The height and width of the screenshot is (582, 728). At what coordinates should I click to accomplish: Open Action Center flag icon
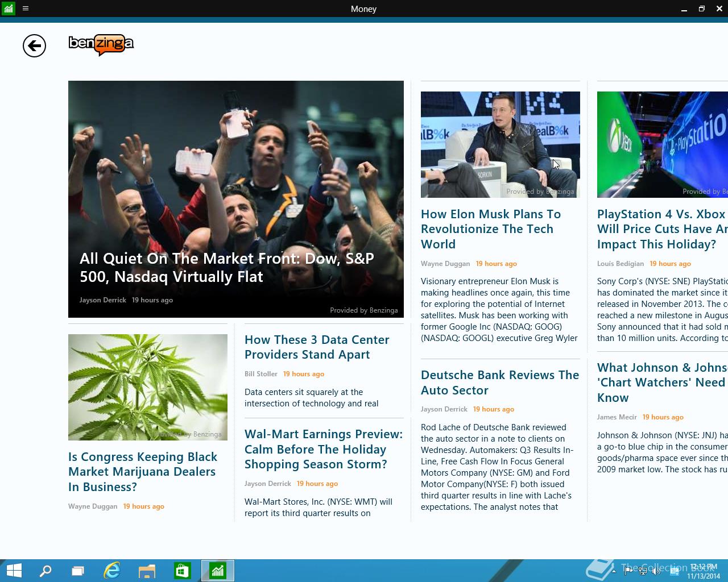[x=628, y=571]
